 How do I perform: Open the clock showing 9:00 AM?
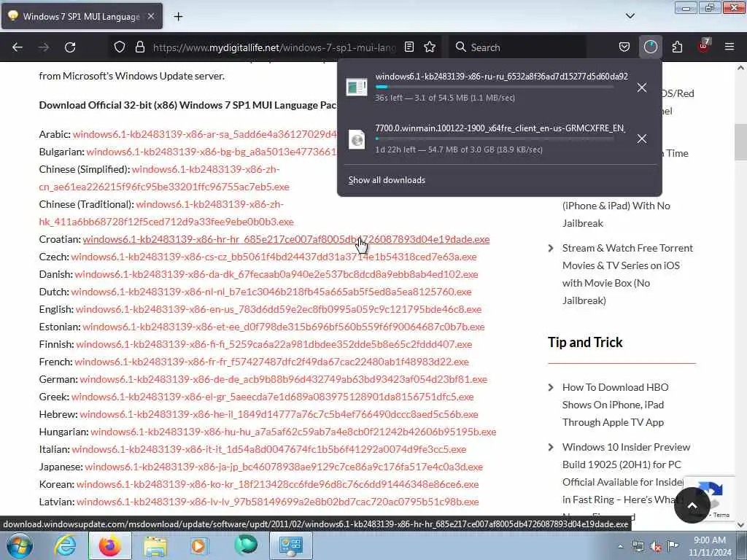[710, 546]
